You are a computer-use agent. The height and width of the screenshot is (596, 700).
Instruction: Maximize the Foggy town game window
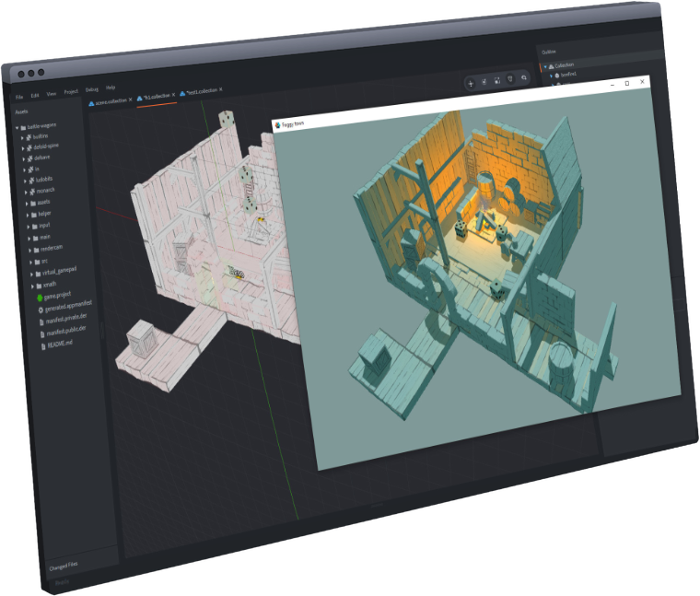pyautogui.click(x=626, y=83)
